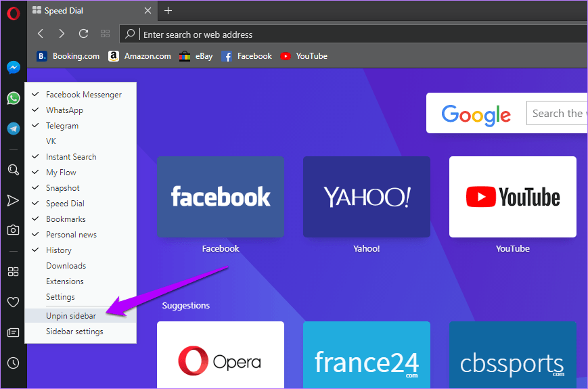This screenshot has height=389, width=588.
Task: Uncheck Instant Search in sidebar menu
Action: [81, 157]
